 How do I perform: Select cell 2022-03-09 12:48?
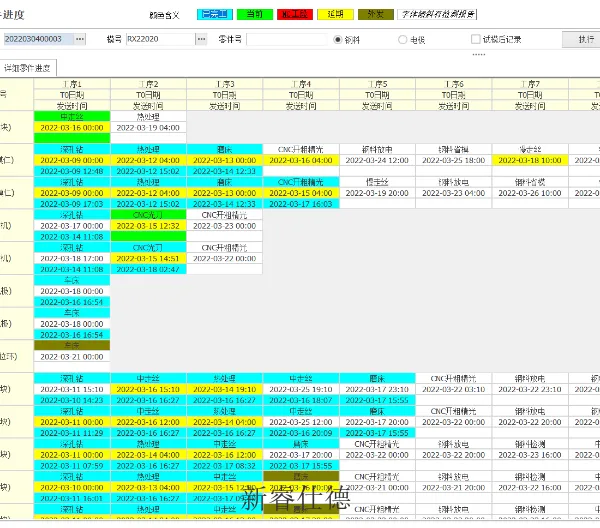tap(72, 171)
